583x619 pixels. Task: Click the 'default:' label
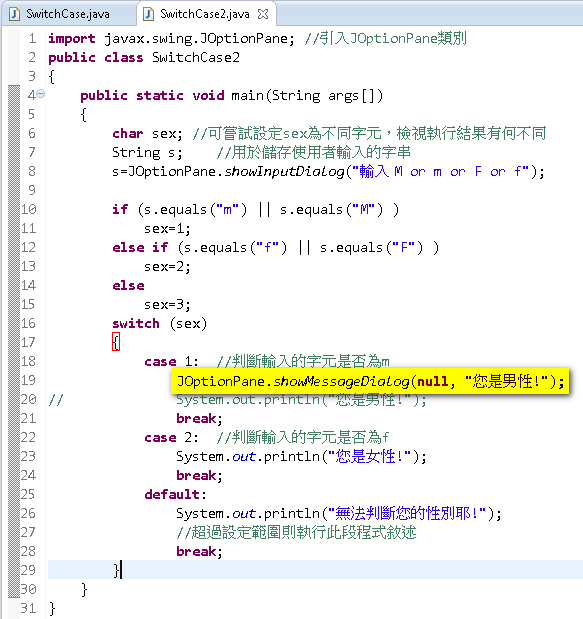176,494
